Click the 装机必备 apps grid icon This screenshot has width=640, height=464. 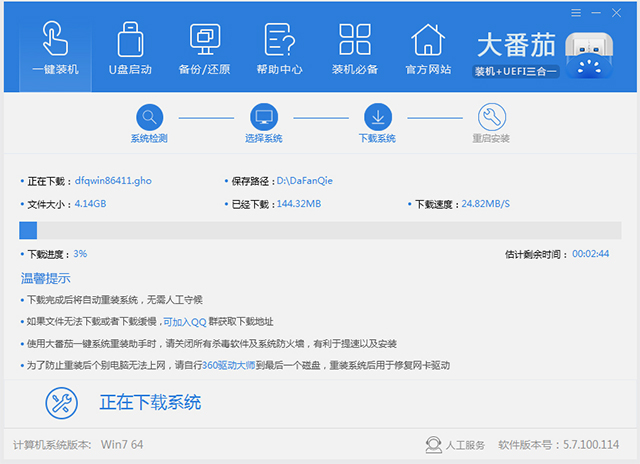point(355,48)
